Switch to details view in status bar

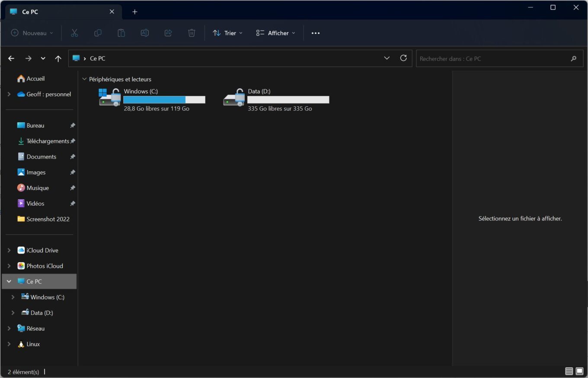pyautogui.click(x=569, y=371)
